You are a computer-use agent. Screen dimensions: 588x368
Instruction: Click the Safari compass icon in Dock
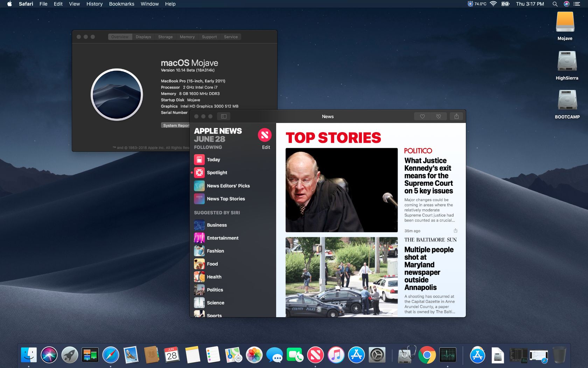(111, 355)
